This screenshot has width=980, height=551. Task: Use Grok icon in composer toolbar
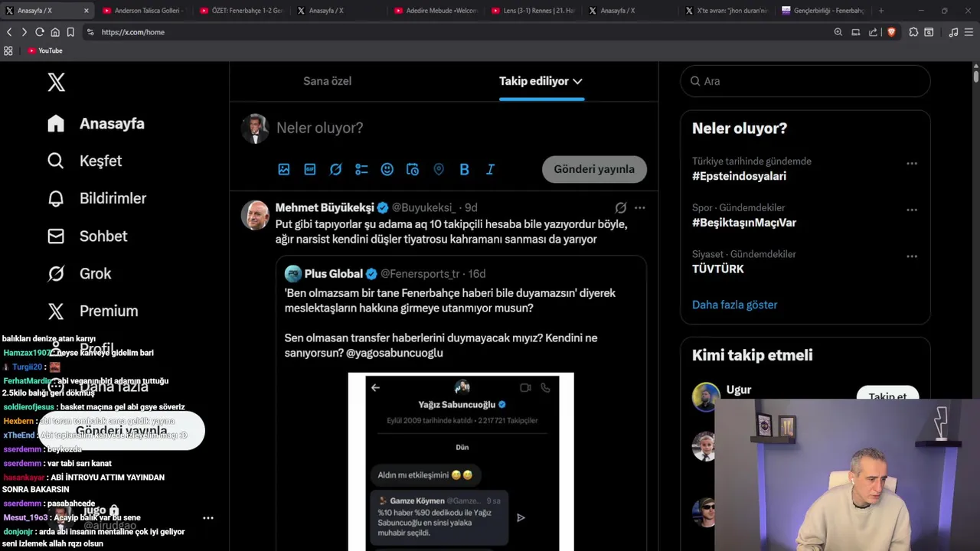click(335, 169)
